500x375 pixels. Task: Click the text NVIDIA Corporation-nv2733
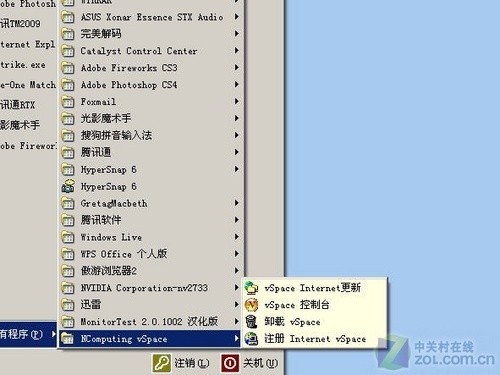pyautogui.click(x=144, y=288)
